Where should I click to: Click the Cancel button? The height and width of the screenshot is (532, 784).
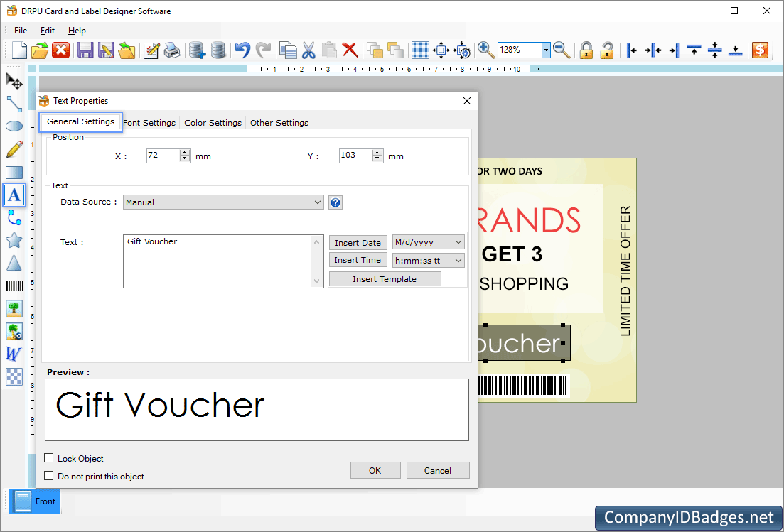click(438, 470)
